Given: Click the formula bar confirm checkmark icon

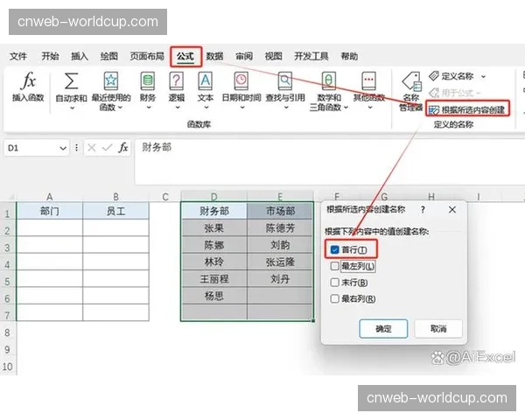Looking at the screenshot, I should coord(107,148).
